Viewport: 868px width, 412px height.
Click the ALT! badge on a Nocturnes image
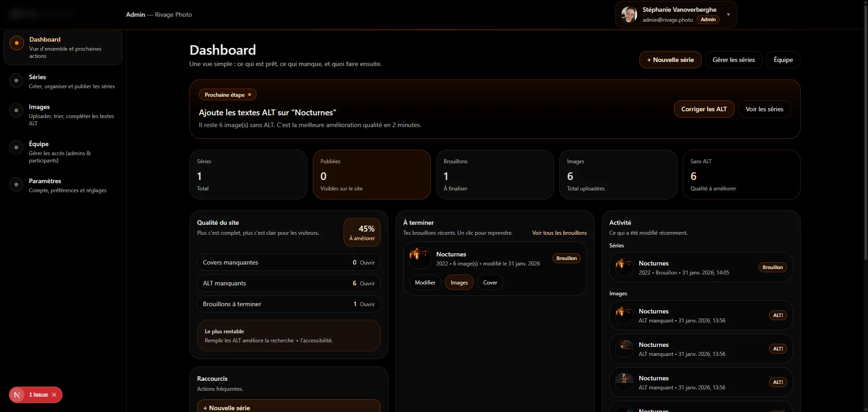[x=778, y=315]
